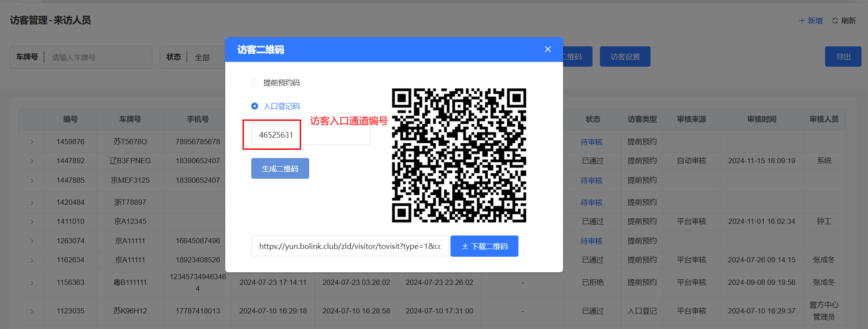The height and width of the screenshot is (329, 868).
Task: Click 待审核 status for plate 苏T5678O
Action: tap(592, 142)
